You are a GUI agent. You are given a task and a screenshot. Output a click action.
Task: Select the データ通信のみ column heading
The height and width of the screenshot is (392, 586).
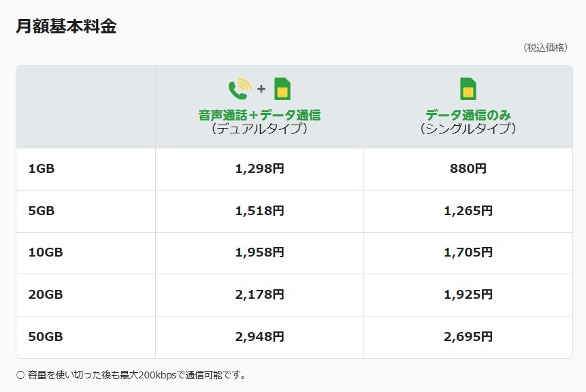click(x=468, y=115)
